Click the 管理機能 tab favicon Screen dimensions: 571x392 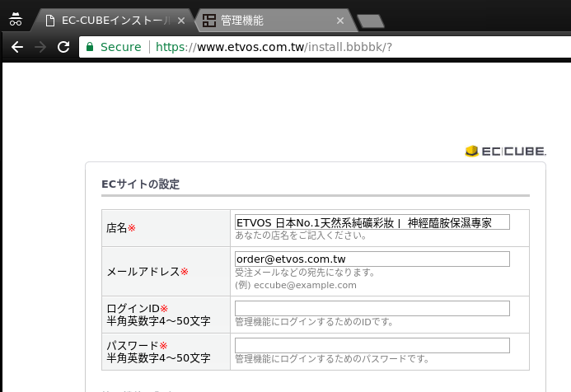tap(209, 21)
